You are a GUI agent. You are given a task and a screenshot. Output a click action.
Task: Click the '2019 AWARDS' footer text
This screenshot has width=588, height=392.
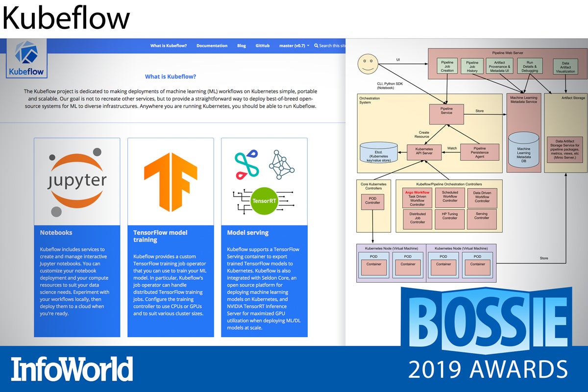tap(488, 369)
